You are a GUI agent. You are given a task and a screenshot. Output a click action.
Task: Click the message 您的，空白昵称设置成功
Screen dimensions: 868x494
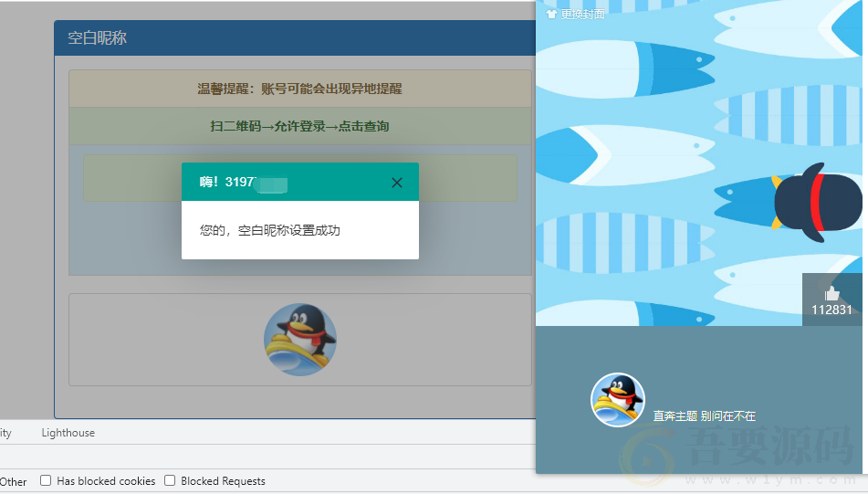click(x=269, y=230)
